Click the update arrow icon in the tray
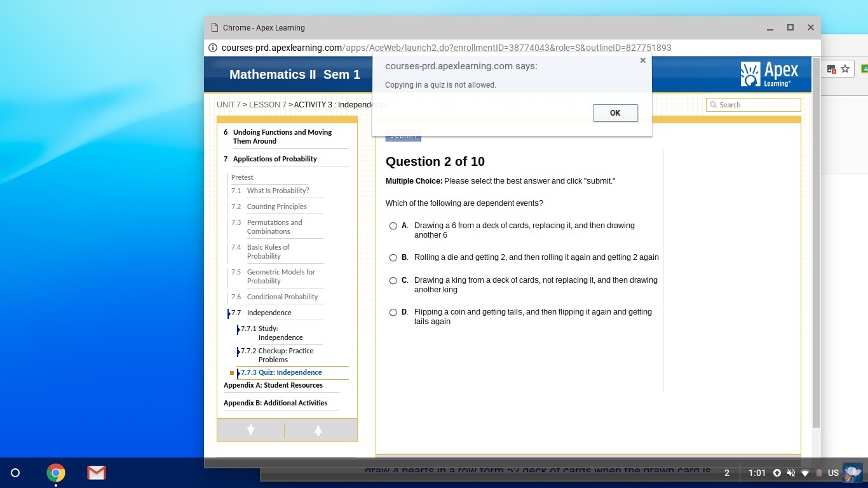The width and height of the screenshot is (868, 488). 776,473
